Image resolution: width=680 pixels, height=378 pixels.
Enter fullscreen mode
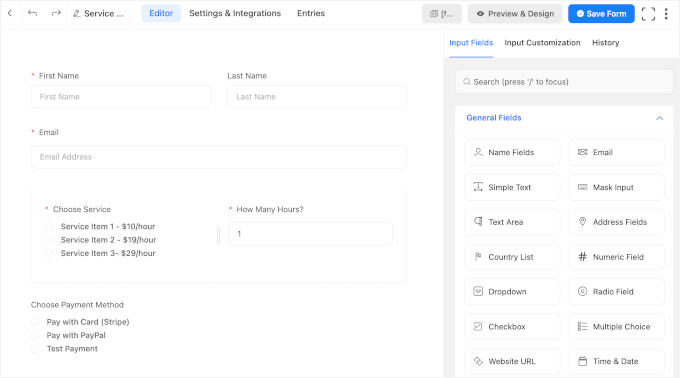pos(648,14)
